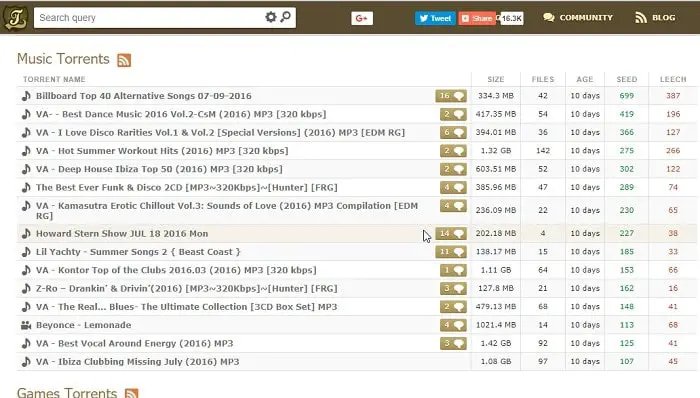Click the music note beside Ibiza Clubbing Missing July

(26, 361)
